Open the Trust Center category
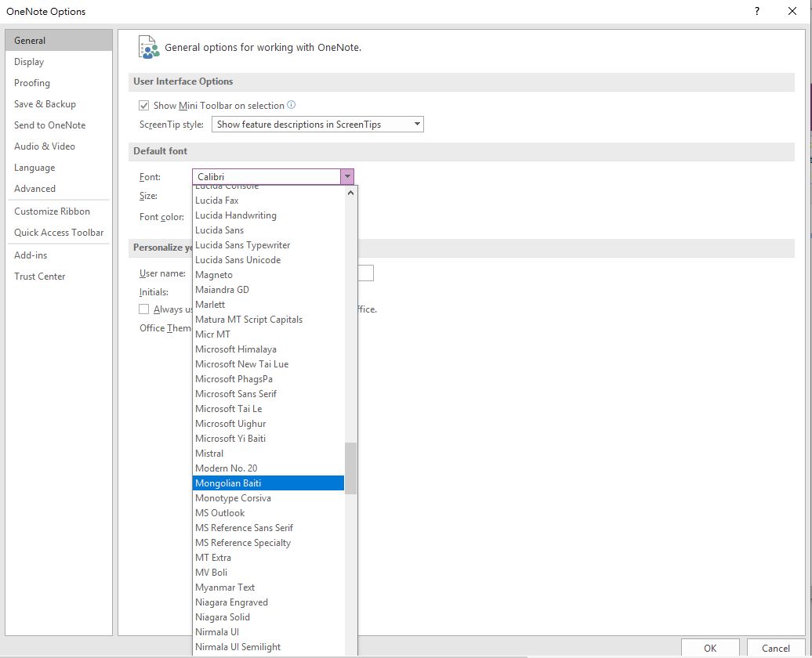Viewport: 812px width, 658px height. click(x=59, y=277)
